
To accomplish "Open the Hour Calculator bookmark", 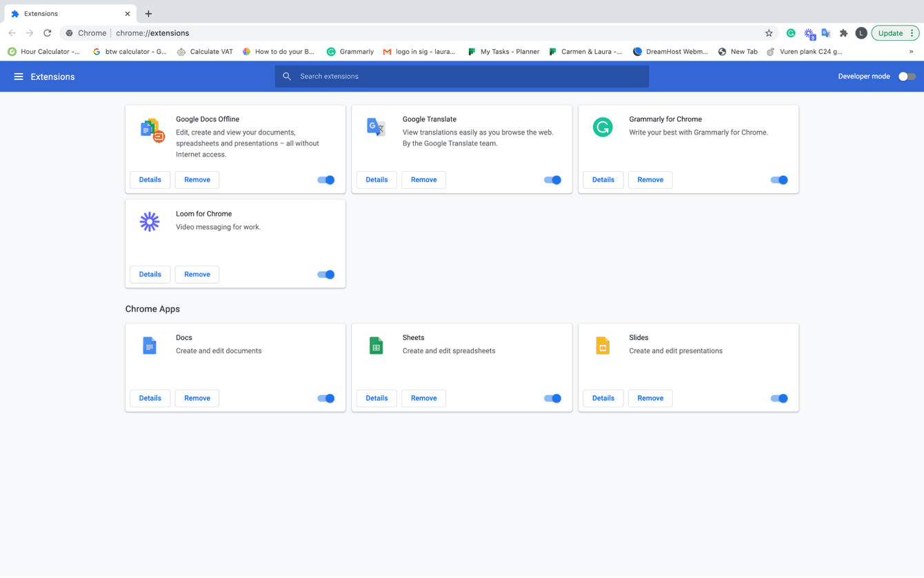I will pos(43,52).
